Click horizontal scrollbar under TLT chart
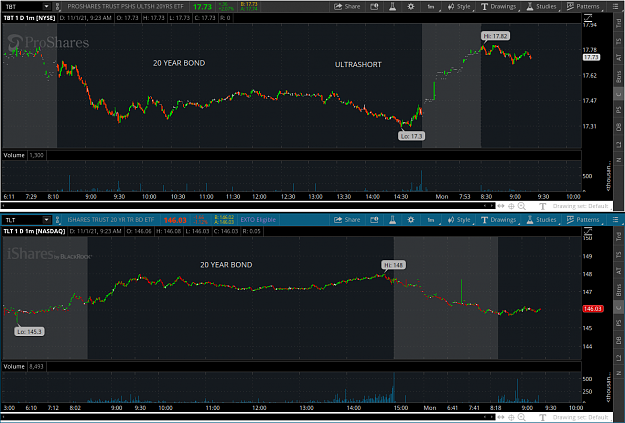 coord(248,417)
